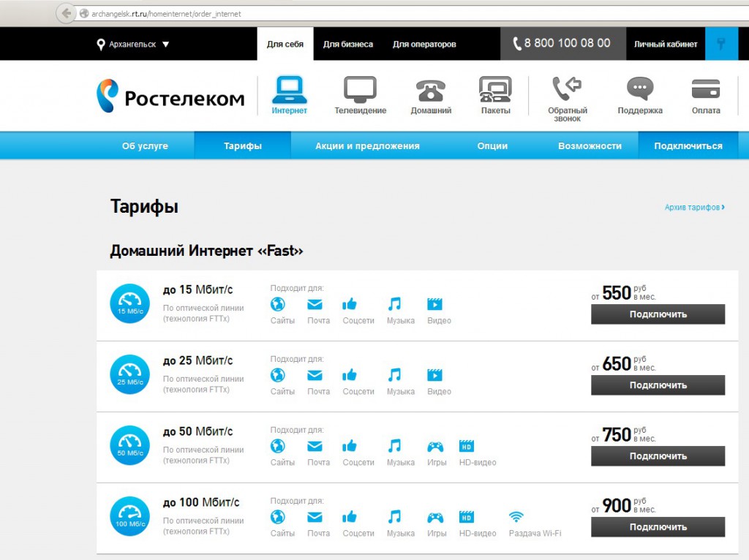
Task: Click the browser address bar URL
Action: click(168, 13)
